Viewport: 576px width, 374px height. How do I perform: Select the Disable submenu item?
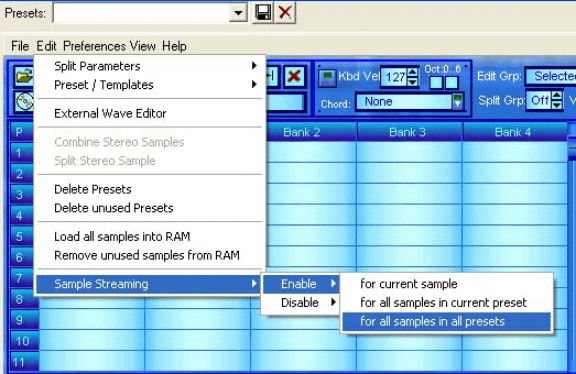(300, 303)
